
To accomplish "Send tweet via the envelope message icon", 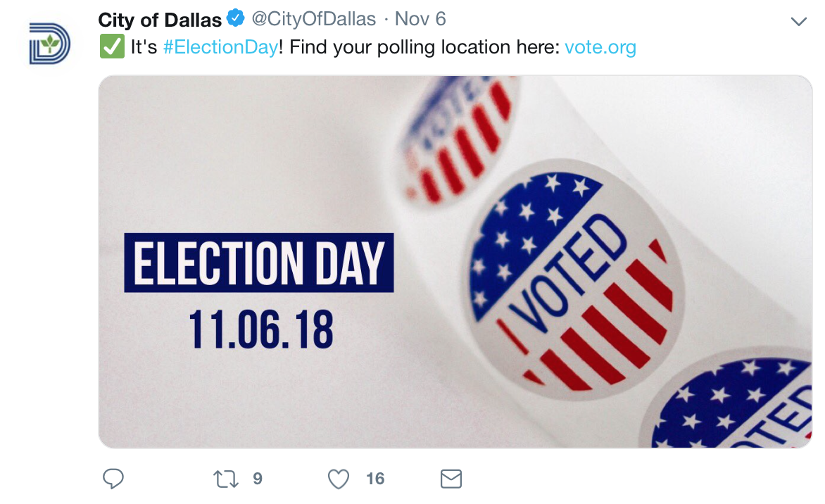I will click(451, 479).
